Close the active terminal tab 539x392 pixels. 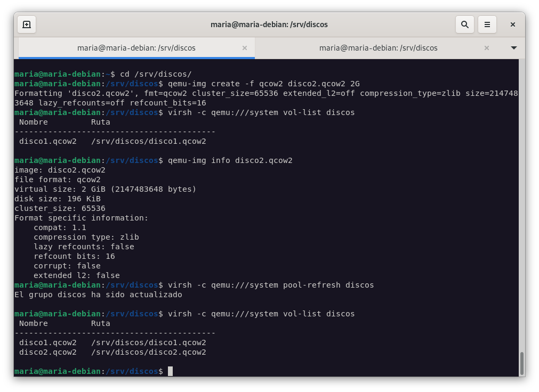(x=245, y=48)
